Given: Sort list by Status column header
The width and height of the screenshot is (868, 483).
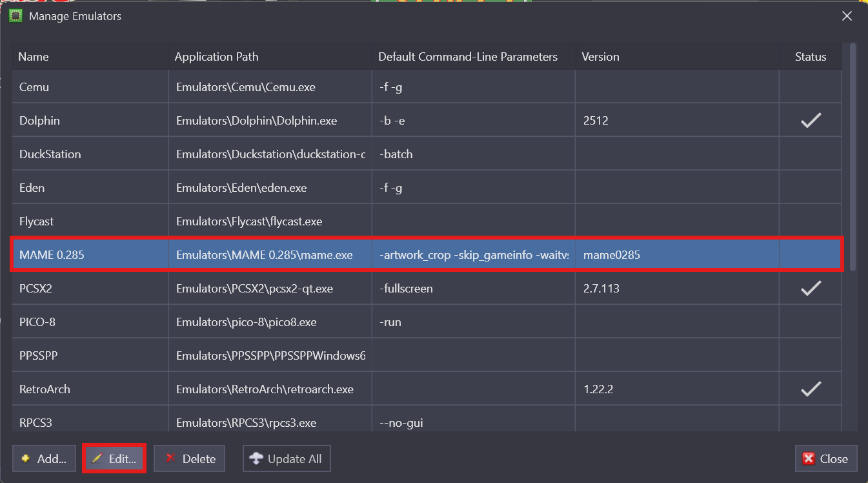Looking at the screenshot, I should [x=810, y=57].
